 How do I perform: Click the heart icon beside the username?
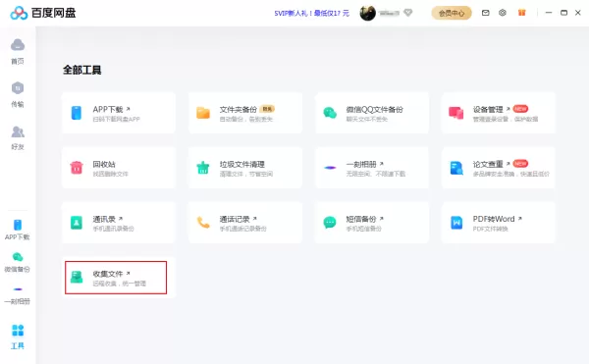click(x=408, y=13)
